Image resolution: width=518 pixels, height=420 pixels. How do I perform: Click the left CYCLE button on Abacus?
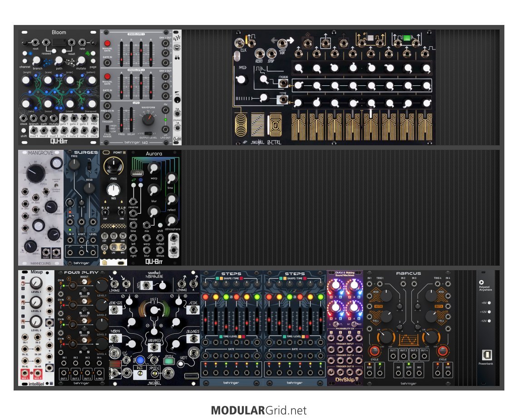pyautogui.click(x=374, y=350)
